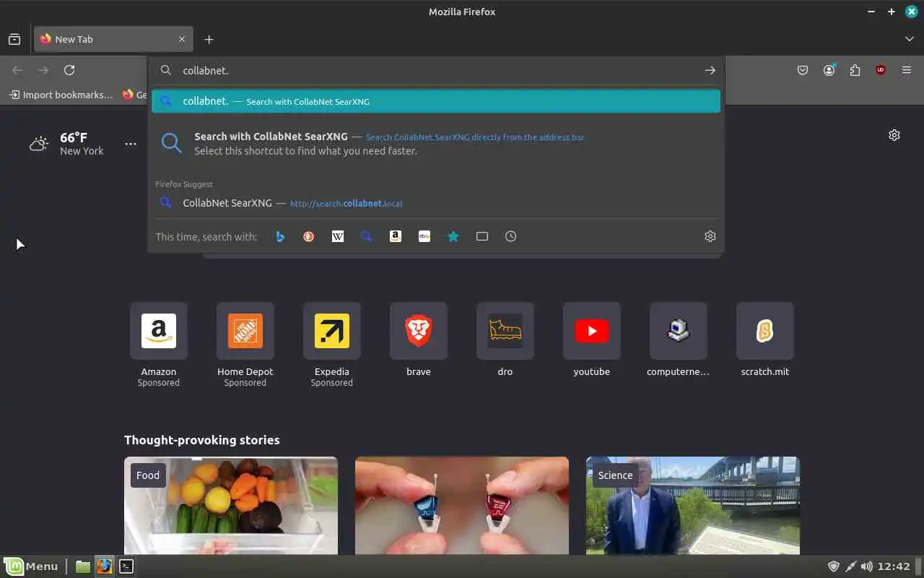The height and width of the screenshot is (578, 924).
Task: Open the network tray icon
Action: pos(850,566)
